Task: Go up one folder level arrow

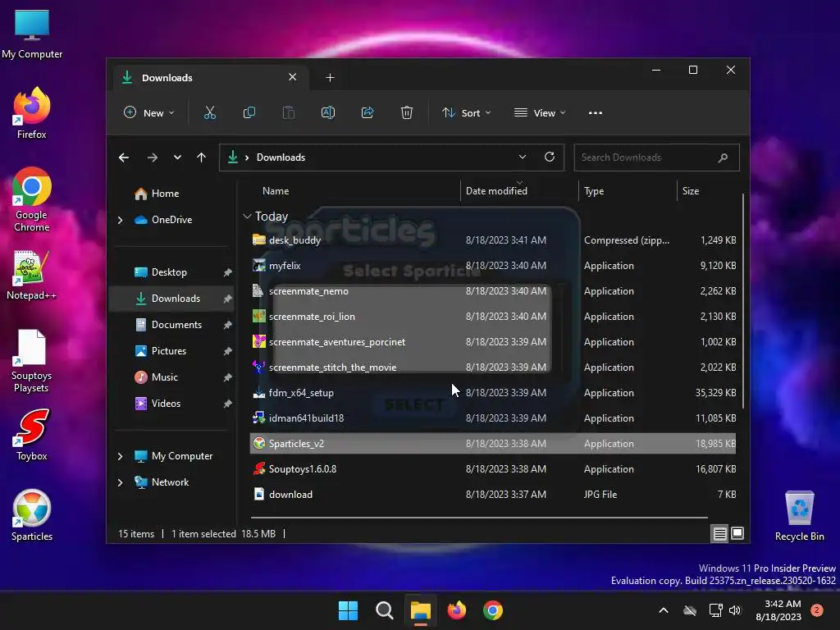Action: 202,157
